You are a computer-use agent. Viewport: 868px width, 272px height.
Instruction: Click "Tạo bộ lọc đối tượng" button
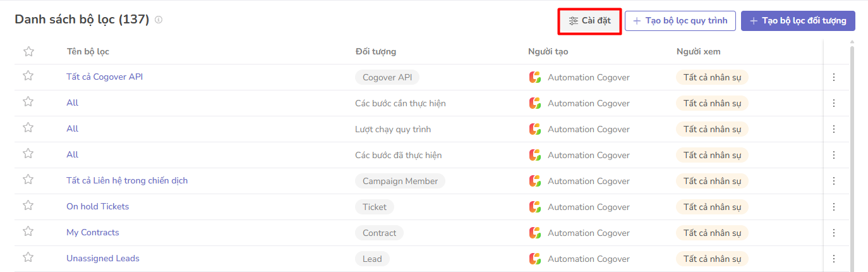click(798, 21)
